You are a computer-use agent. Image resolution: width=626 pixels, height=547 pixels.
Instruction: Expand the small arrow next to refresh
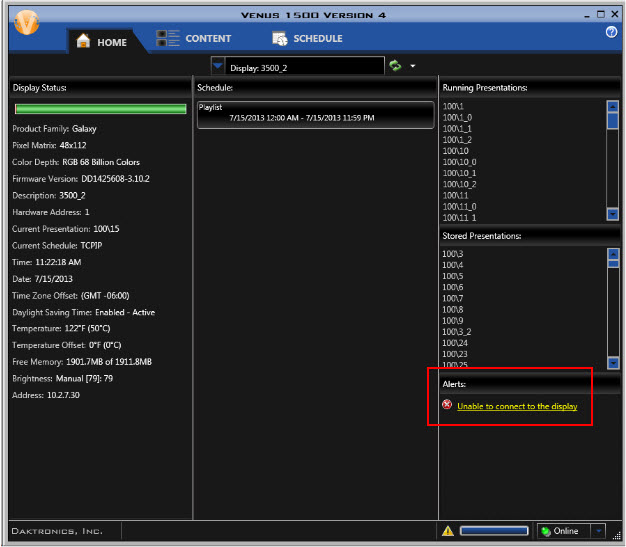pos(411,67)
